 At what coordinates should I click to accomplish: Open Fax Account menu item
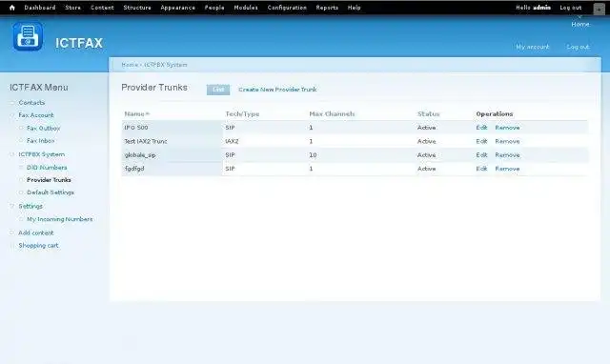click(x=36, y=115)
